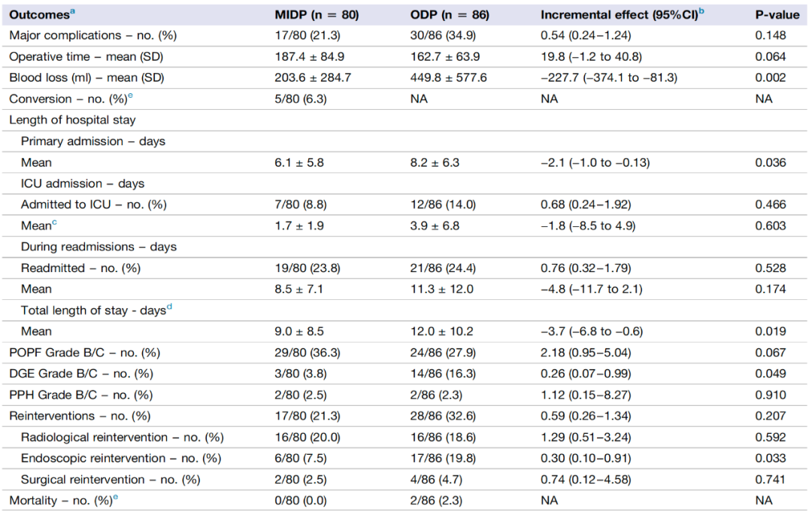Open footnote 'b' after Incremental effect header
Screen dimensions: 812x515
[x=701, y=11]
